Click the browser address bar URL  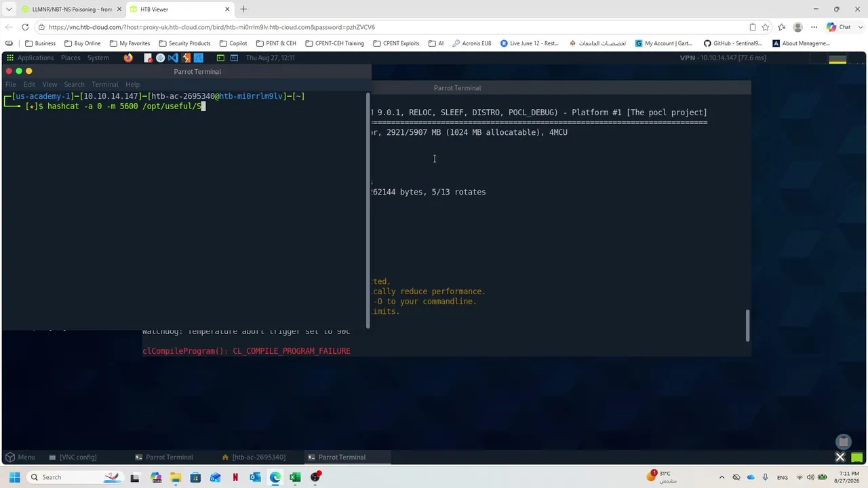click(x=212, y=27)
